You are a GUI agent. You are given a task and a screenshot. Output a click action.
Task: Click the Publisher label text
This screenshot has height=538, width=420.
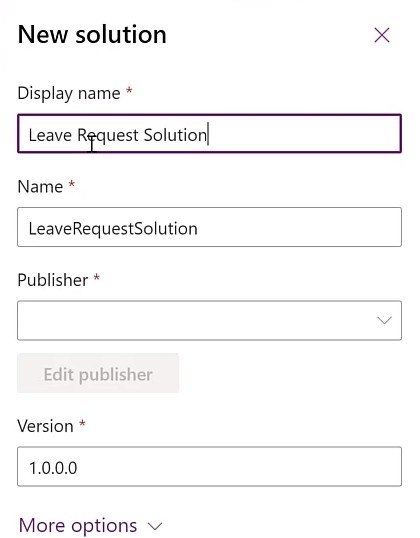point(52,280)
